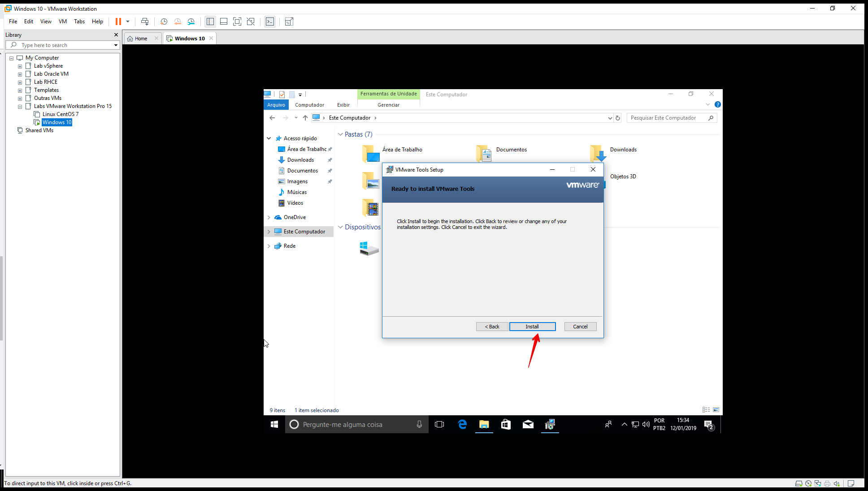Click the orange Suspend (pause) VM icon
Screen dimensions: 868x491
point(118,22)
